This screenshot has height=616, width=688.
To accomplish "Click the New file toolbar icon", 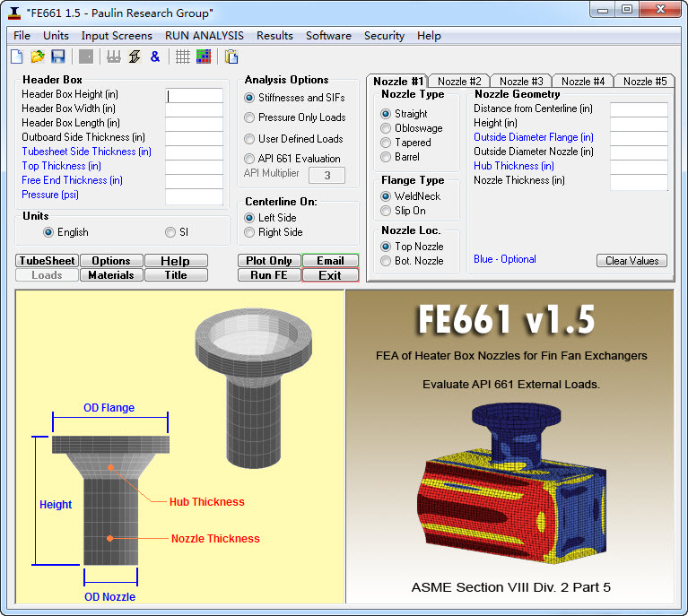I will click(16, 56).
